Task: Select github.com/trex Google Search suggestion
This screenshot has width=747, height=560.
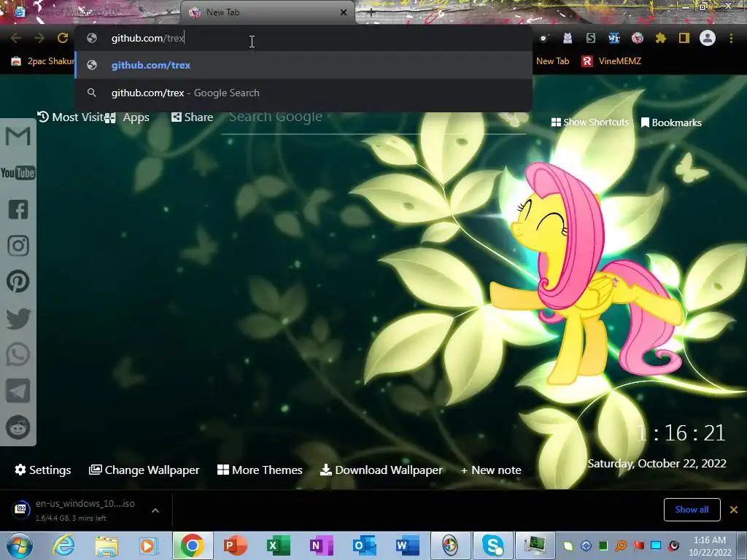Action: (304, 93)
